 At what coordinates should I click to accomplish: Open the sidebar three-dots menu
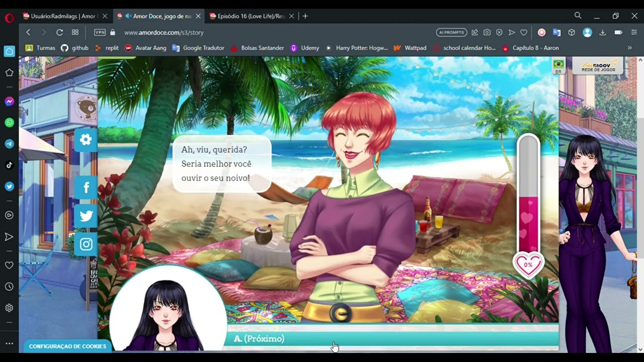[9, 343]
